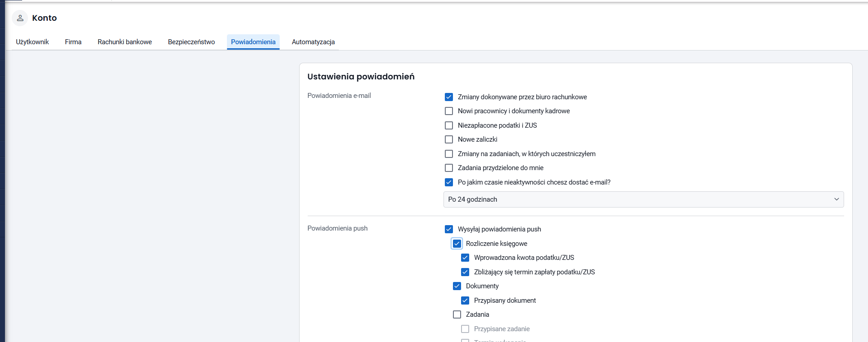This screenshot has width=868, height=342.
Task: Uncheck the inactivity e-mail question checkbox
Action: 449,182
